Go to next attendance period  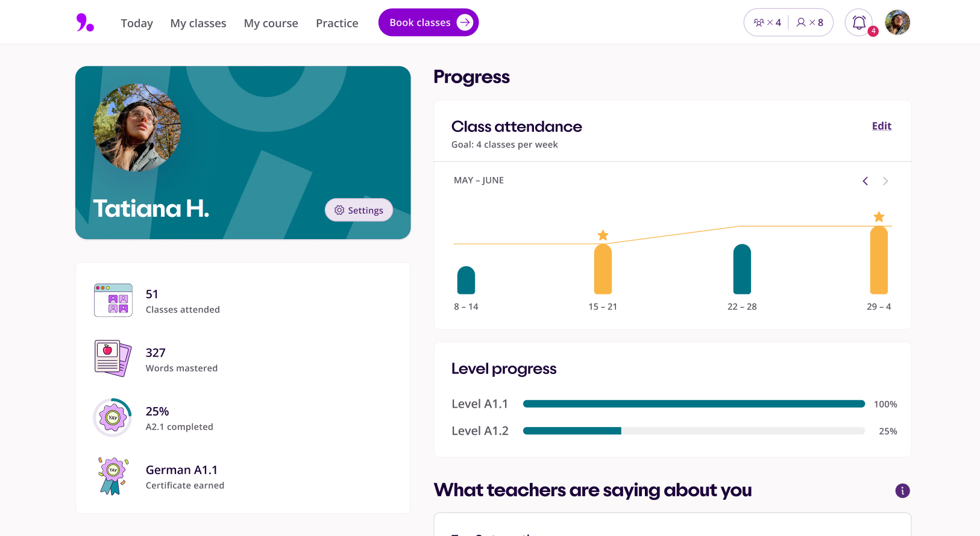pos(885,181)
